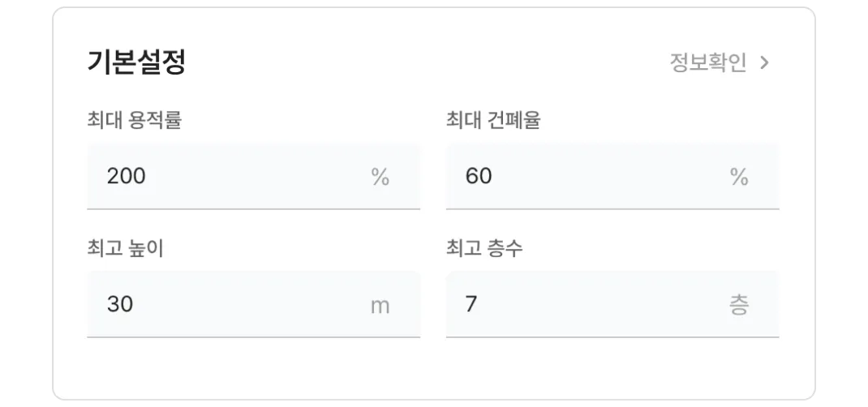Viewport: 868px width, 407px height.
Task: Select the 최대 용적률 label
Action: pos(135,120)
